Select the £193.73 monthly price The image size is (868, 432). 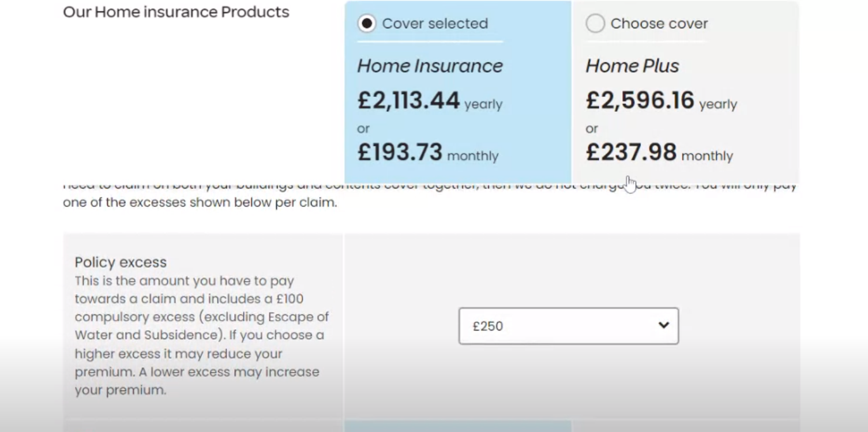[400, 152]
